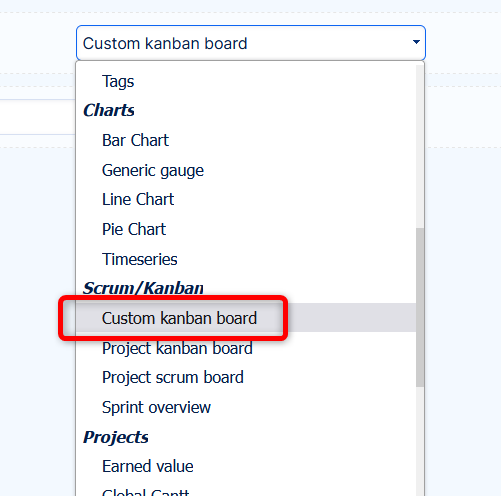The height and width of the screenshot is (496, 501).
Task: Click the dropdown arrow of the combo box
Action: coord(416,42)
